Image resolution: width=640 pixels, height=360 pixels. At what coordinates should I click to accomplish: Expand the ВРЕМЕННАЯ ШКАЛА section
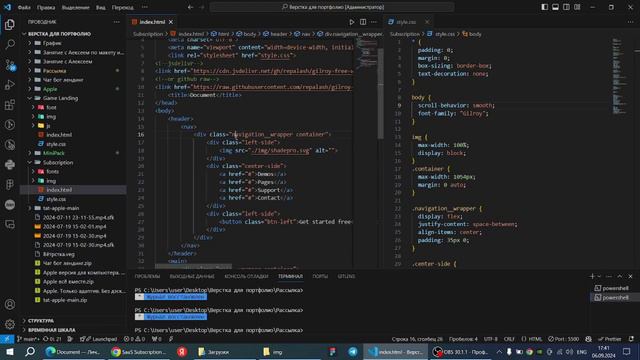pyautogui.click(x=51, y=330)
